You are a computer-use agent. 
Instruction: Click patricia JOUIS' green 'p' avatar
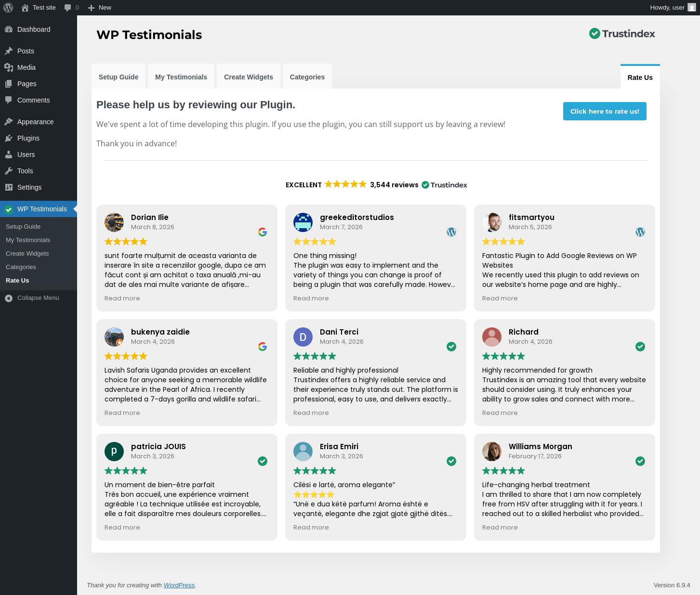coord(114,452)
